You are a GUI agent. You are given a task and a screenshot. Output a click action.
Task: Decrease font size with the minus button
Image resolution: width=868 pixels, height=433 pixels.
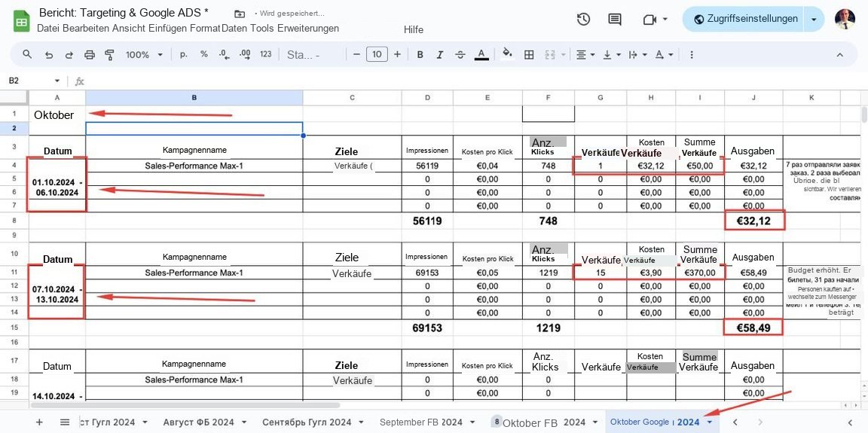click(x=356, y=54)
